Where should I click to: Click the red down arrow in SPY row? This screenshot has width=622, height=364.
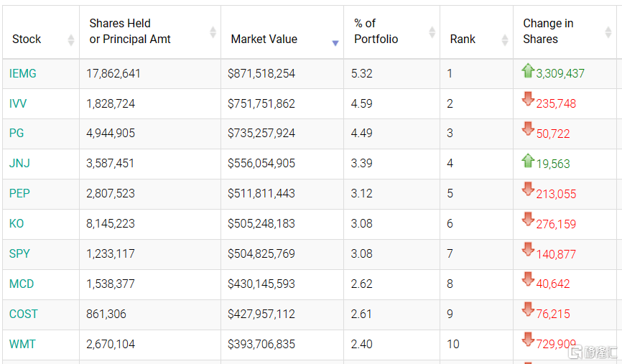coord(528,251)
